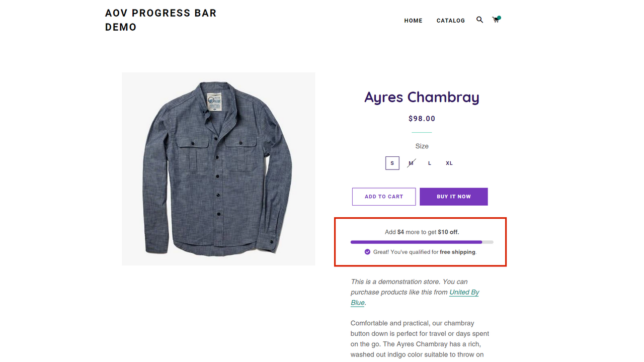Select the crossed-out size M option
The image size is (644, 362).
tap(411, 163)
